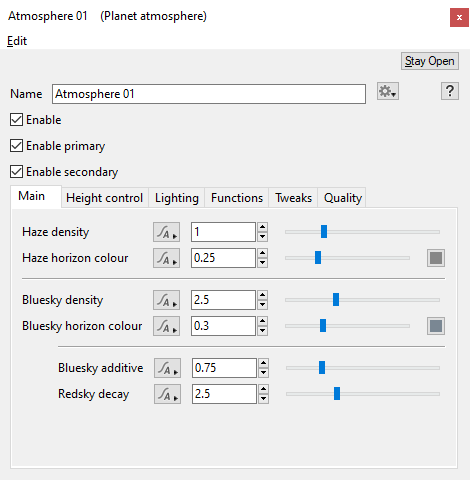470x480 pixels.
Task: Switch to the Tweaks tab
Action: pyautogui.click(x=293, y=198)
